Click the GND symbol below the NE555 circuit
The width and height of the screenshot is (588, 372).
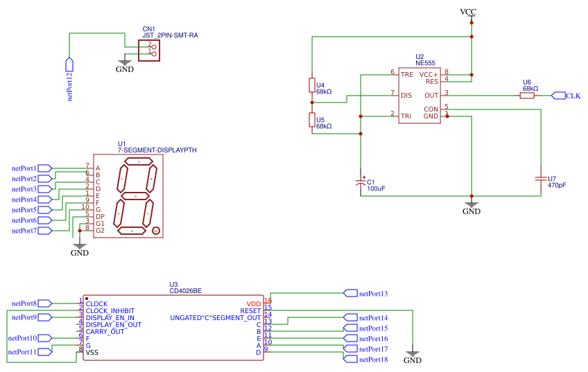472,208
